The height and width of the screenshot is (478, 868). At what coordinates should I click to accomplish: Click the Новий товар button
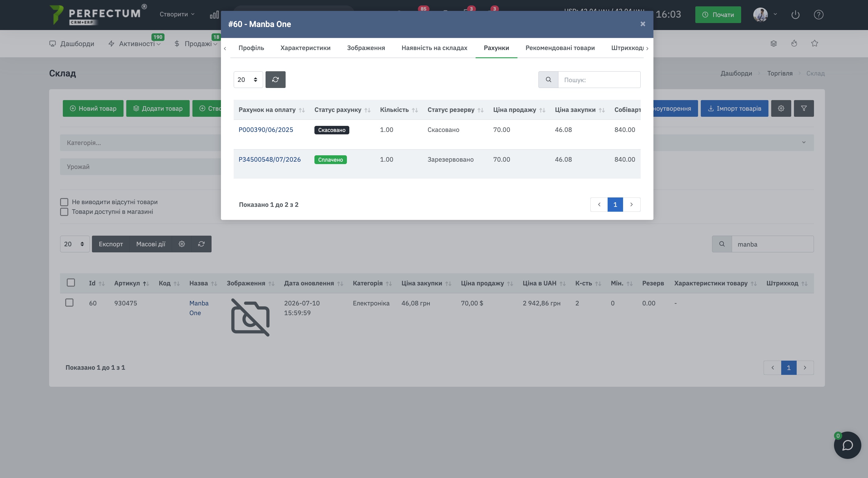click(93, 108)
